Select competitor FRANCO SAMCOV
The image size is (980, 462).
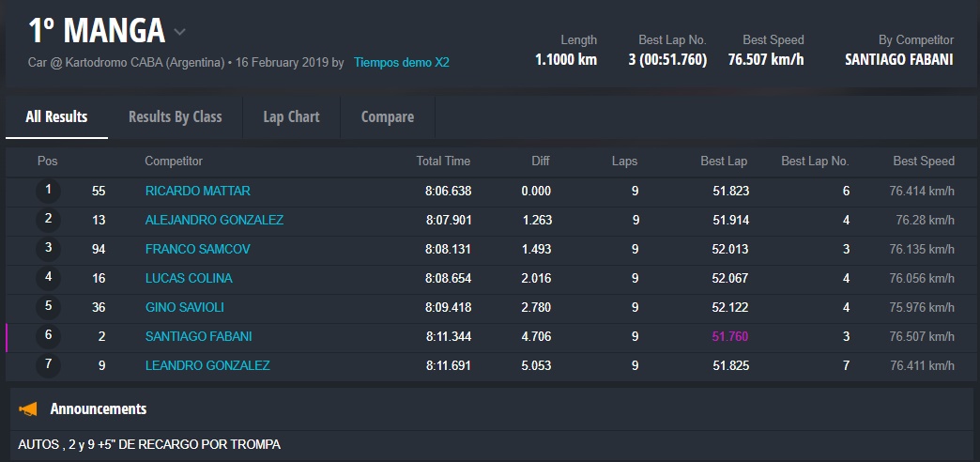pyautogui.click(x=197, y=249)
